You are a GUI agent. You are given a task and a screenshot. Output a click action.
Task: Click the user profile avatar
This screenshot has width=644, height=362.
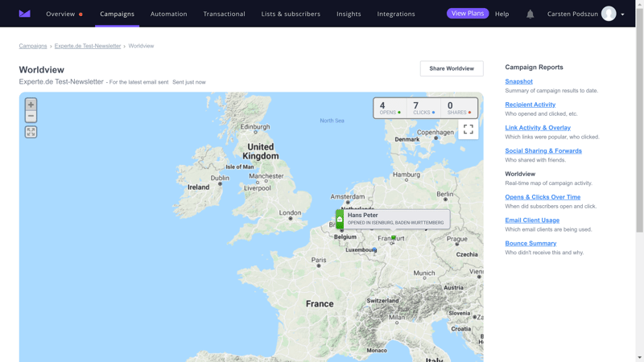click(x=609, y=14)
